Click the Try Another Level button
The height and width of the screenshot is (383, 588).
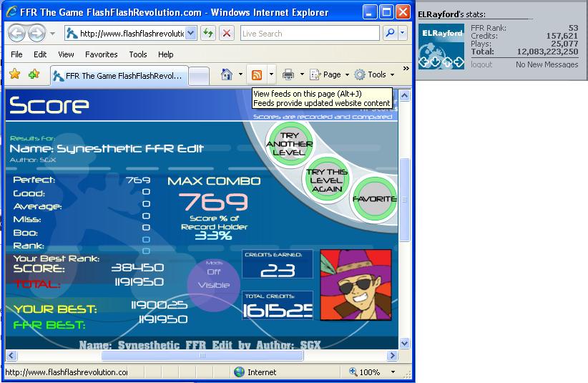(x=290, y=144)
